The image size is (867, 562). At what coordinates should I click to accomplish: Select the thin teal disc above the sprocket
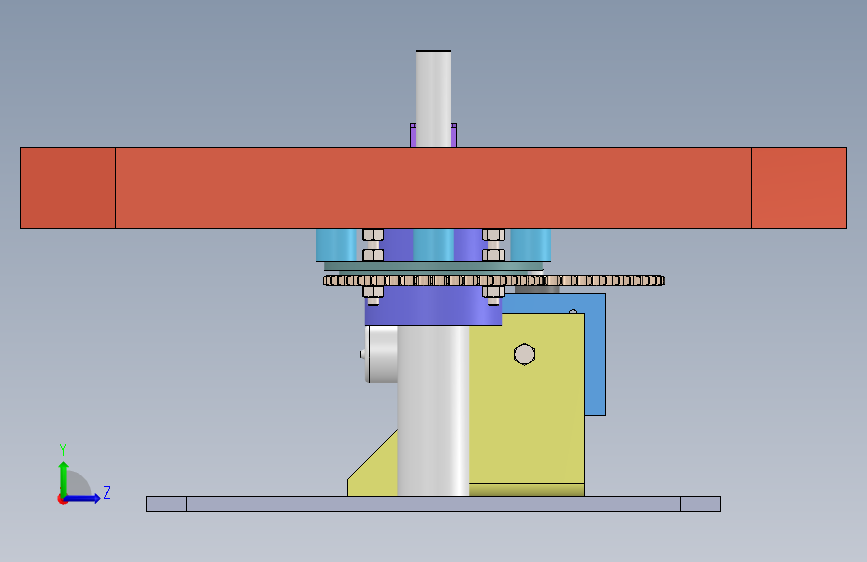pyautogui.click(x=434, y=266)
